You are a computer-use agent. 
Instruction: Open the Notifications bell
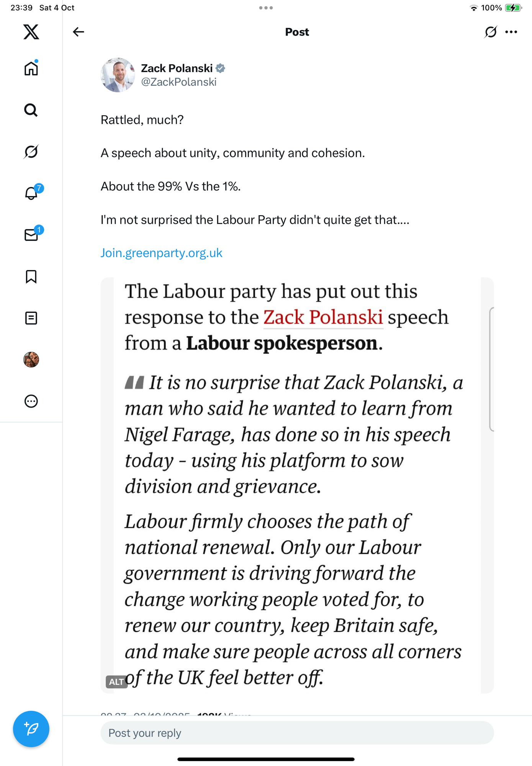31,193
